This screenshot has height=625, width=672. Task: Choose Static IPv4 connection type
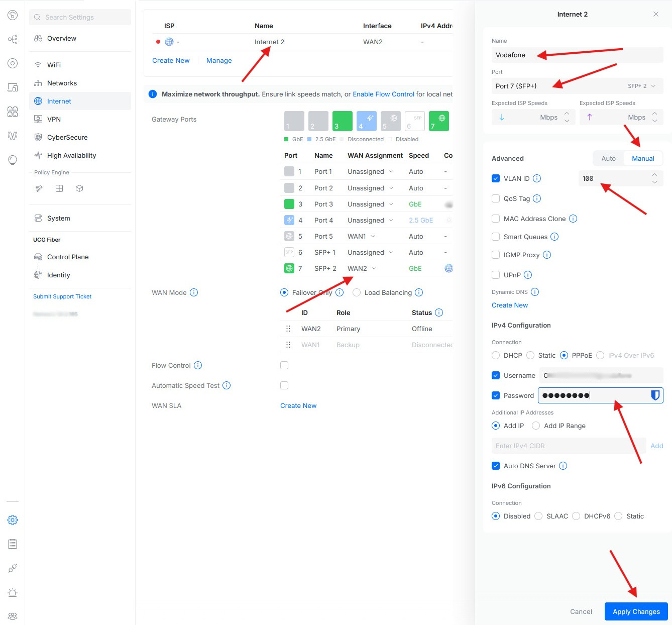pos(530,355)
